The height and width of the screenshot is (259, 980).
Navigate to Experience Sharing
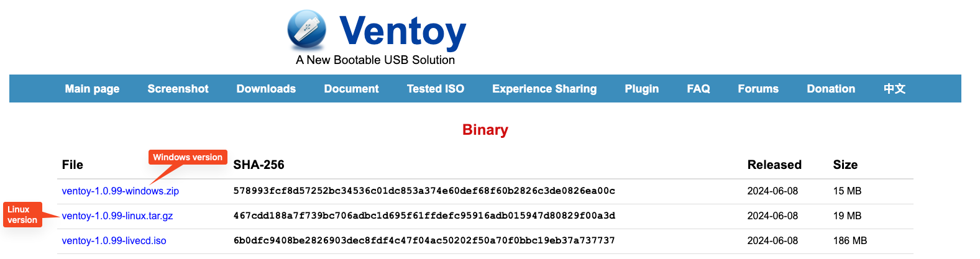tap(544, 89)
